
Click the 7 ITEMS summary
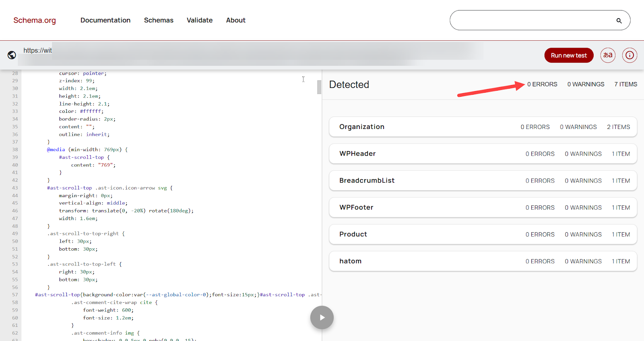625,84
